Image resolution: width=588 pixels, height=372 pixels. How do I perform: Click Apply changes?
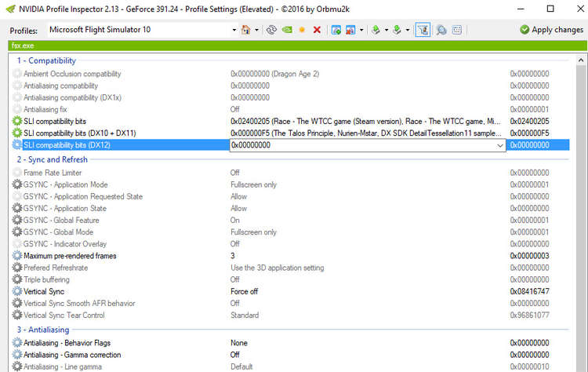click(551, 30)
